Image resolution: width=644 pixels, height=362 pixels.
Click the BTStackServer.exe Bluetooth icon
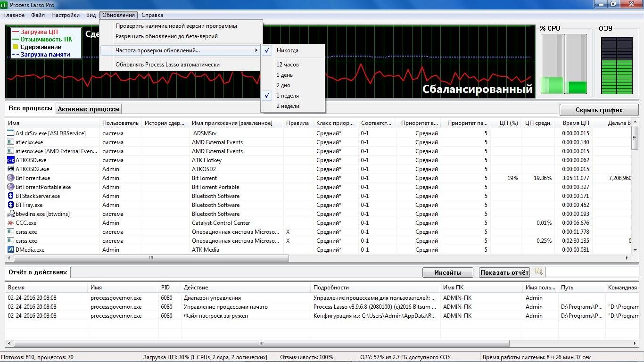coord(11,196)
